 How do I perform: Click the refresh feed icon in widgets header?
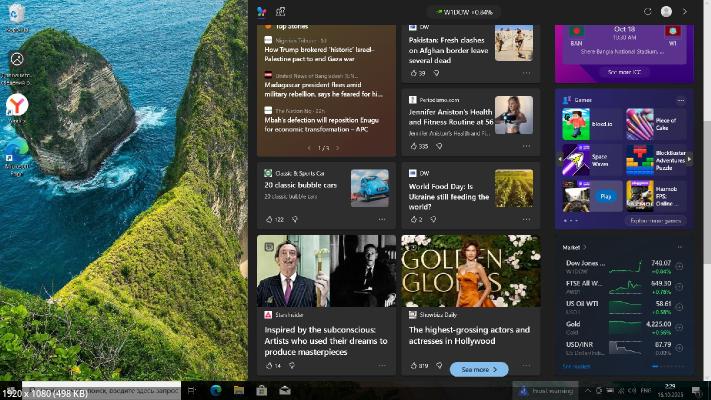click(648, 11)
